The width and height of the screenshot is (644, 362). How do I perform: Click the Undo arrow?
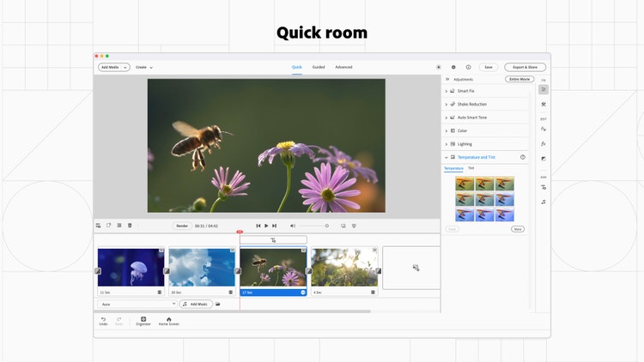pyautogui.click(x=103, y=321)
